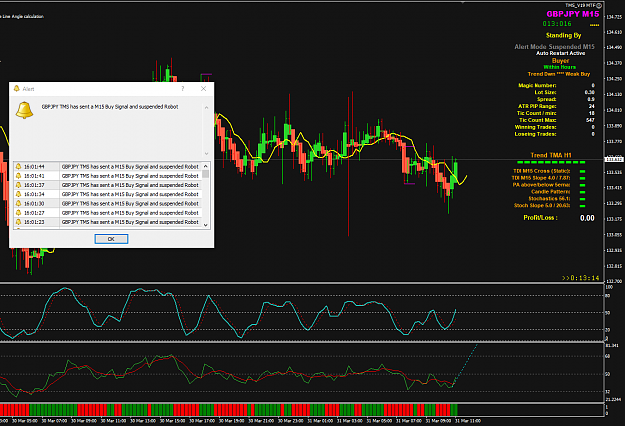Screen dimensions: 625x426
Task: Click the alert list scrollbar down arrow
Action: (206, 225)
